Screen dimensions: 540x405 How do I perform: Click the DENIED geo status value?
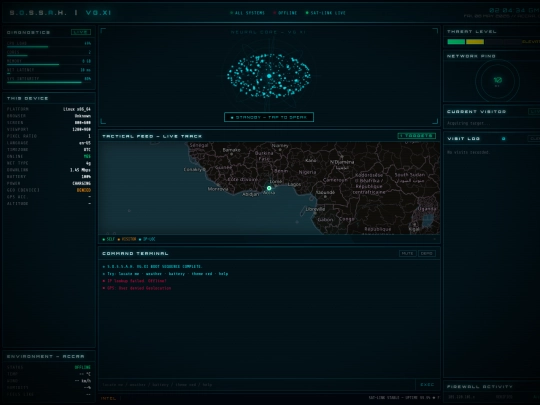(84, 190)
